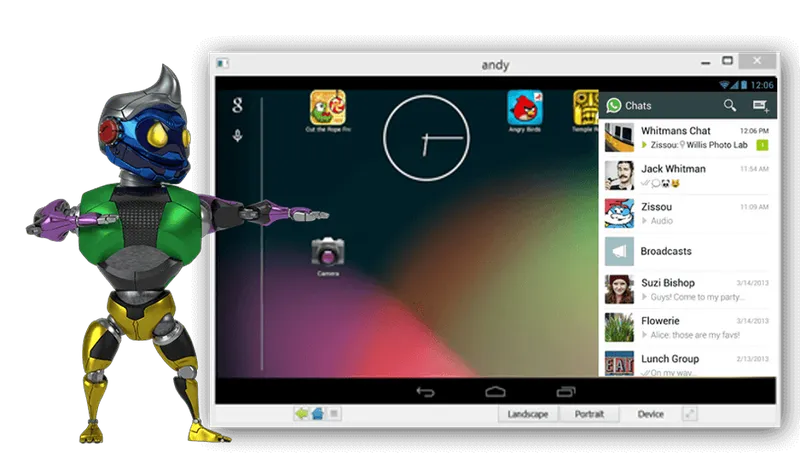Click Lunch Group EAT avatar
800x469 pixels.
pyautogui.click(x=619, y=364)
